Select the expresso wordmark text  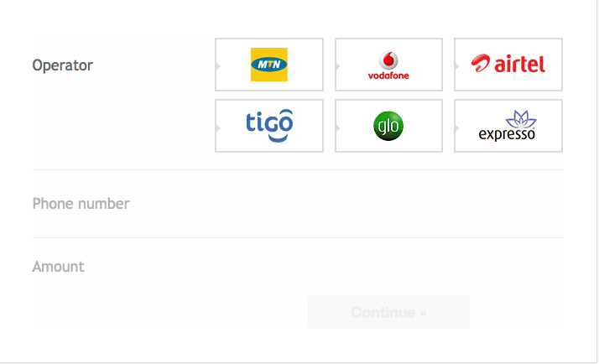pos(507,134)
